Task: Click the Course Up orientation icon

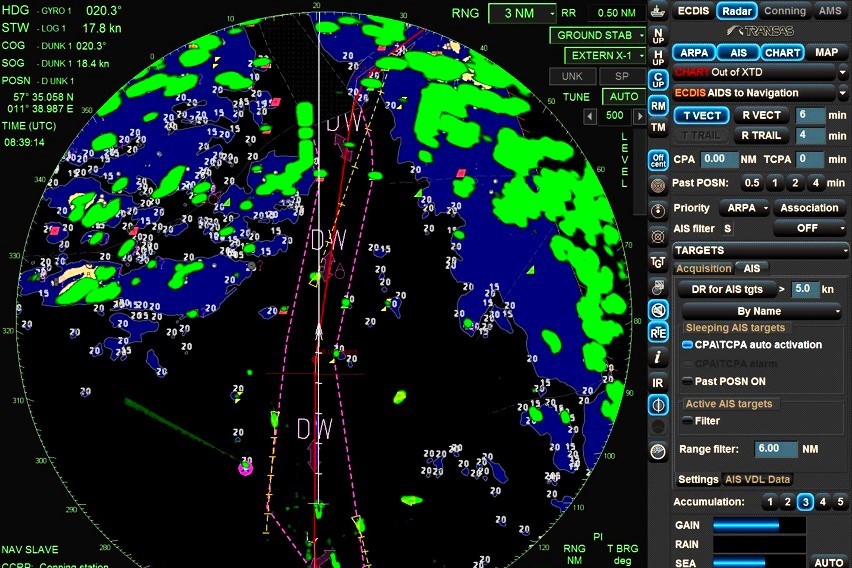Action: pos(658,81)
